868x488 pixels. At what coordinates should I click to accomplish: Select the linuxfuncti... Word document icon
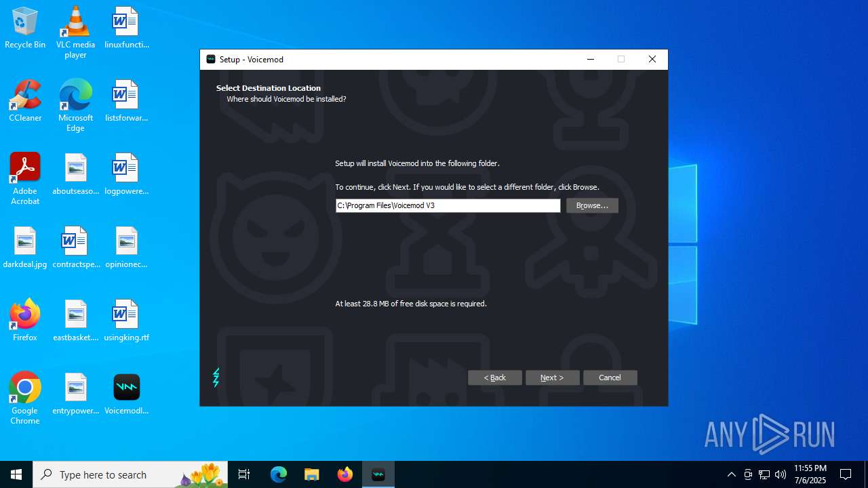click(126, 28)
